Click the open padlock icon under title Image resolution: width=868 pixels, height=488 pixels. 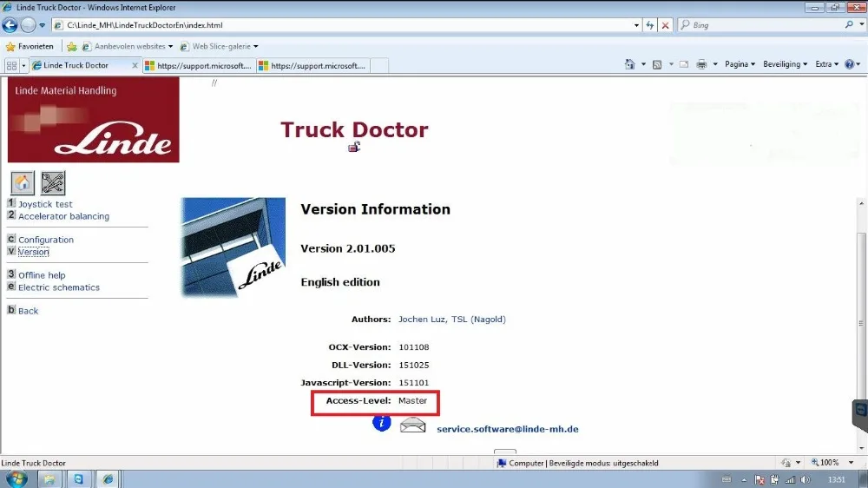[x=354, y=147]
